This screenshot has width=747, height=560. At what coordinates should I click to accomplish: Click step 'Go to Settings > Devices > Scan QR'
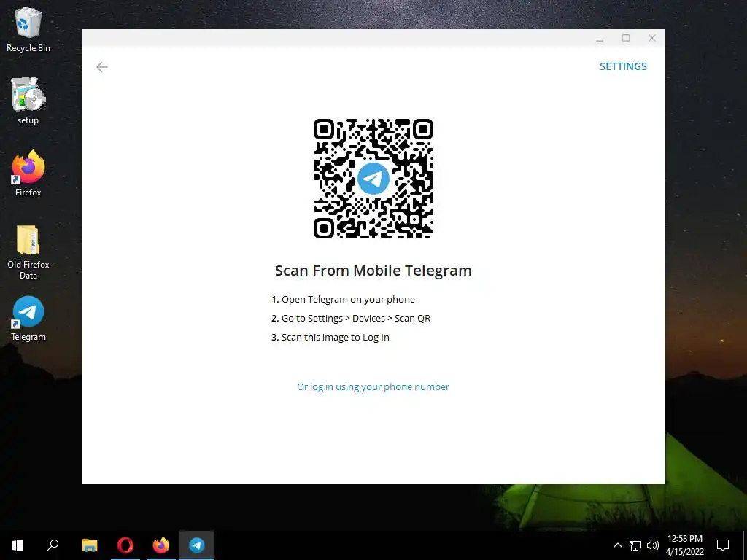pyautogui.click(x=356, y=319)
